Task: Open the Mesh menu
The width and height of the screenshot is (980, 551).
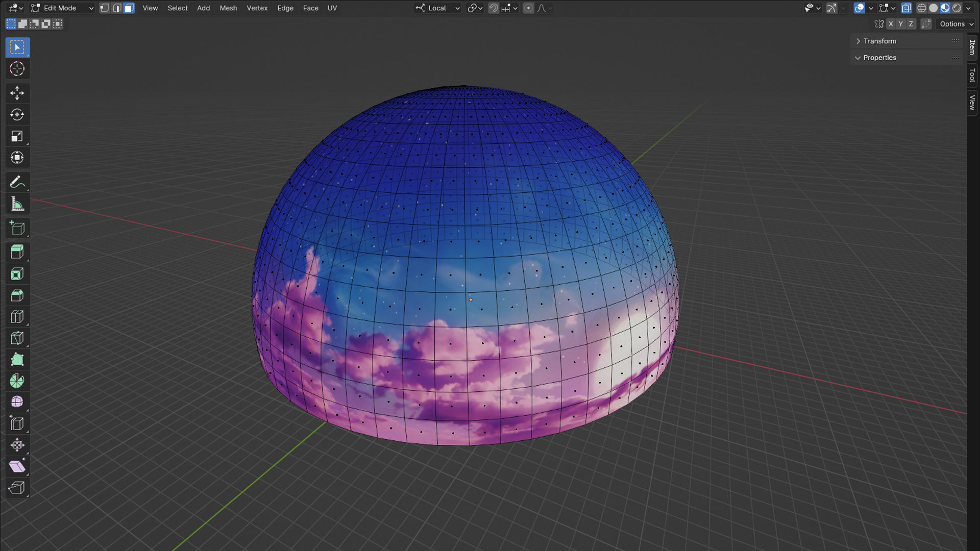Action: coord(228,8)
